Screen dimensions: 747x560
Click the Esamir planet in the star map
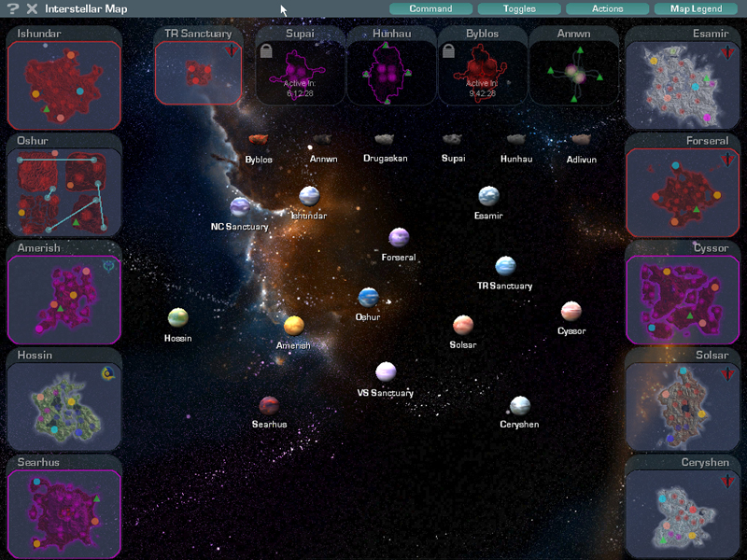point(488,196)
